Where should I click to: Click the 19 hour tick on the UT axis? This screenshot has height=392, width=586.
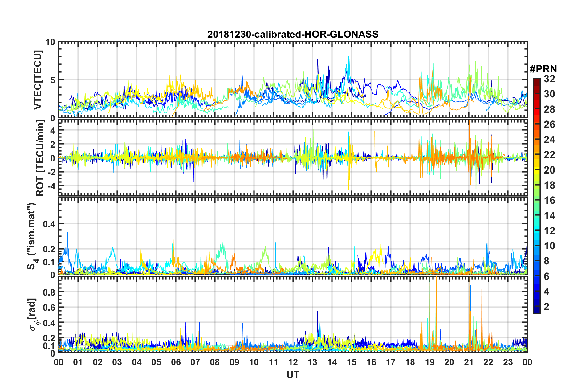coord(430,362)
